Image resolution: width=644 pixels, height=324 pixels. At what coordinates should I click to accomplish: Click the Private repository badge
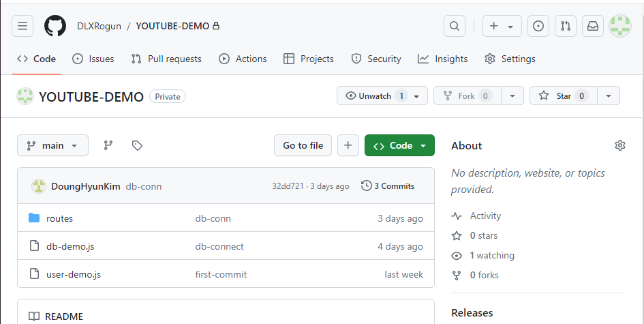click(x=168, y=97)
